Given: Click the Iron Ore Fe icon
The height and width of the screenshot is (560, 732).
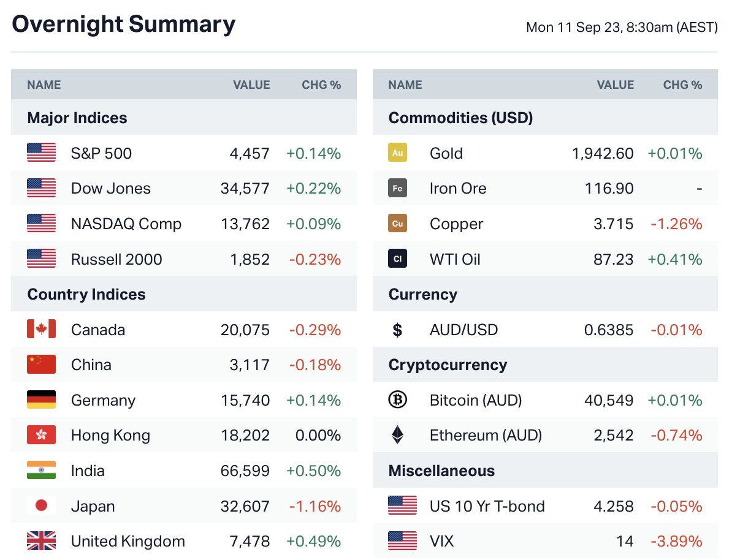Looking at the screenshot, I should pos(397,188).
